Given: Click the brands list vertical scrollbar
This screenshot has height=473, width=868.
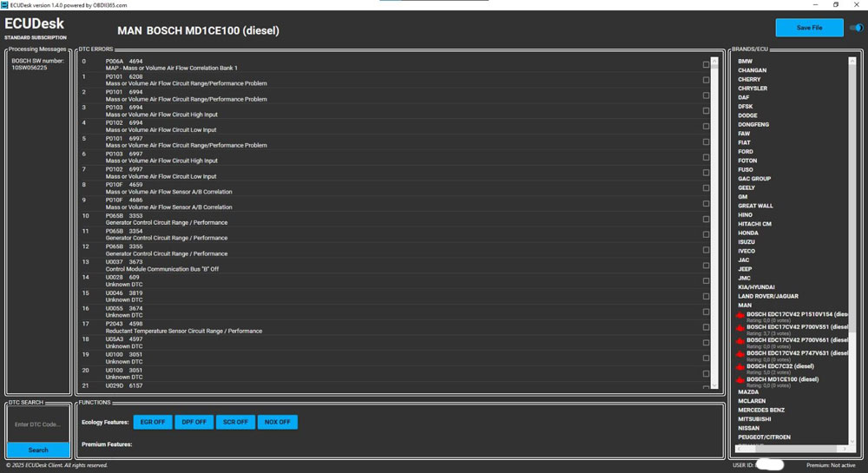Looking at the screenshot, I should (852, 249).
